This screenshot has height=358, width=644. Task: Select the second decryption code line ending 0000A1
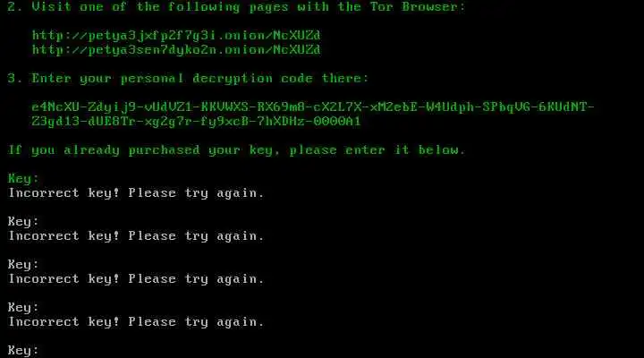pos(196,122)
